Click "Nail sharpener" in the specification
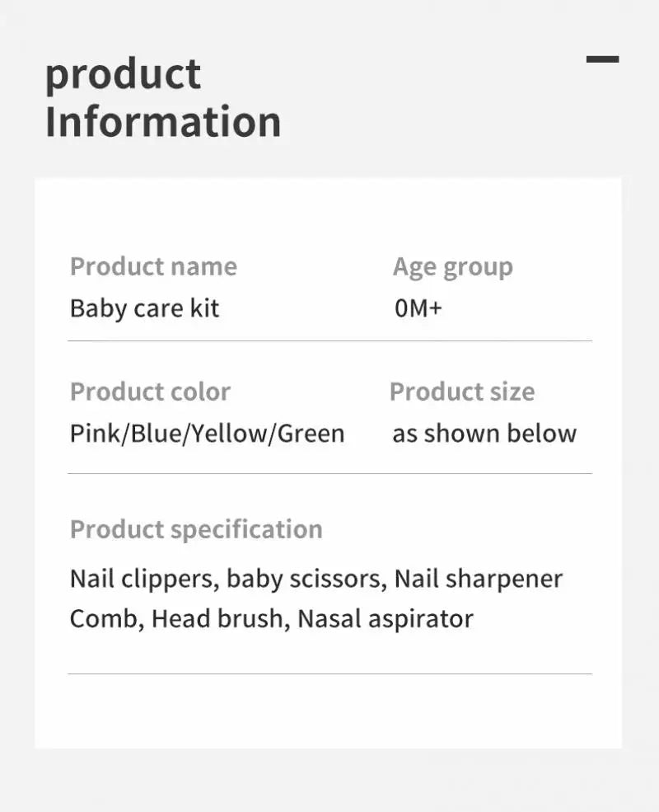The image size is (659, 812). [x=479, y=579]
